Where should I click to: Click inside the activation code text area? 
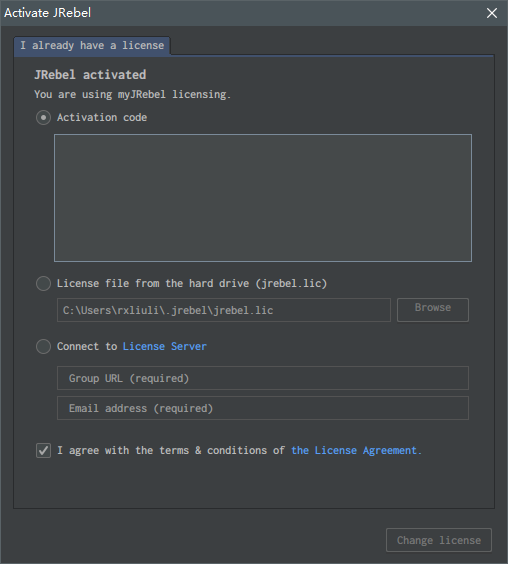pos(263,198)
